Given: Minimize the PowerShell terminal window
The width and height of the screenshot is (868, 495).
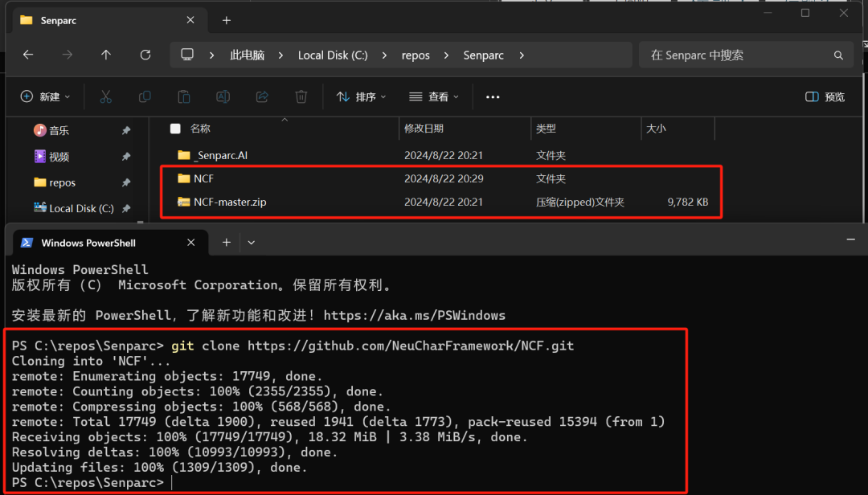Looking at the screenshot, I should (x=851, y=239).
